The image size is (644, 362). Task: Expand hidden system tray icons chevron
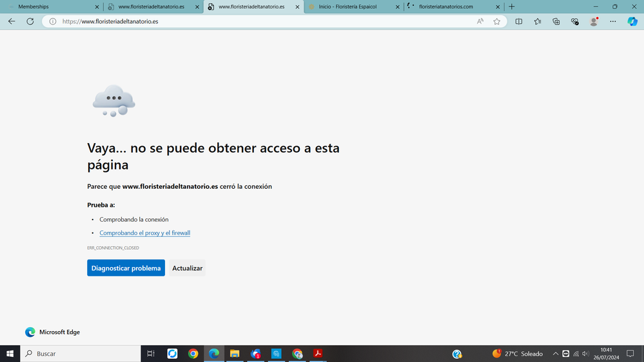(556, 354)
